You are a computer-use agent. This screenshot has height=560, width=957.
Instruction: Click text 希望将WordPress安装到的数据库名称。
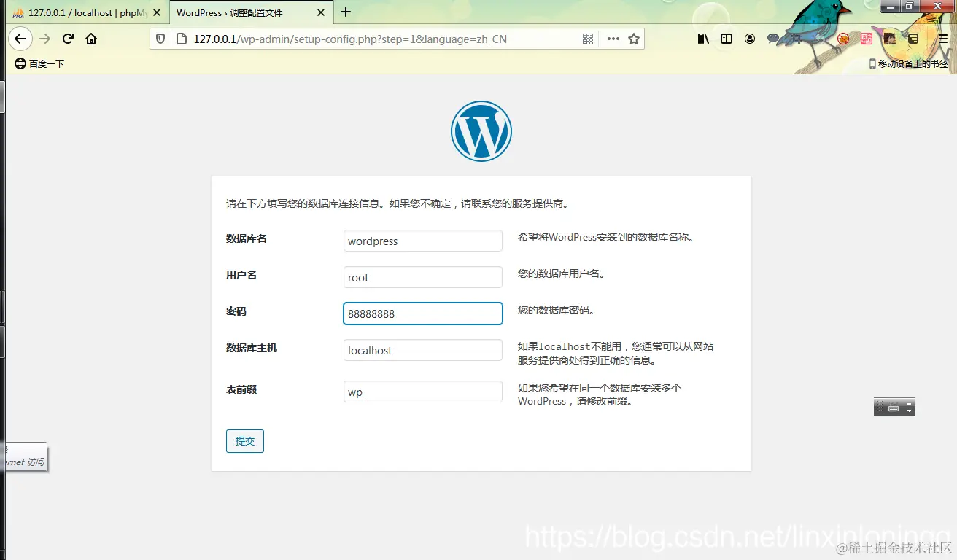point(605,237)
